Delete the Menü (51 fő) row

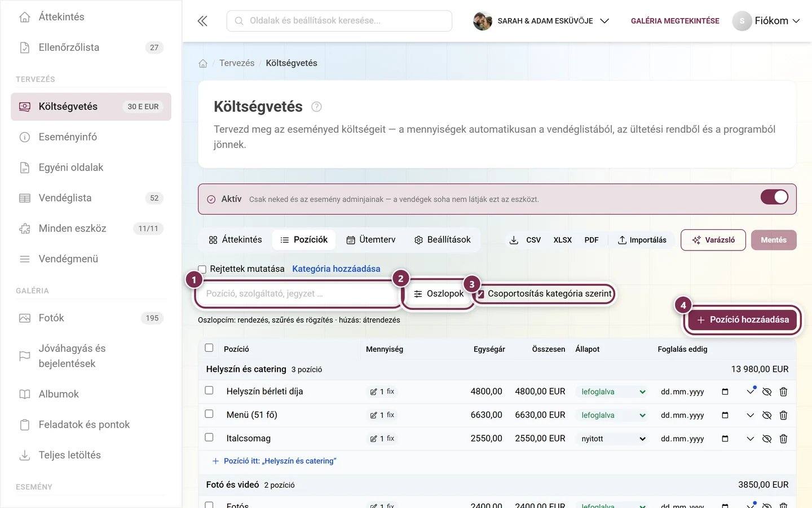(x=783, y=415)
